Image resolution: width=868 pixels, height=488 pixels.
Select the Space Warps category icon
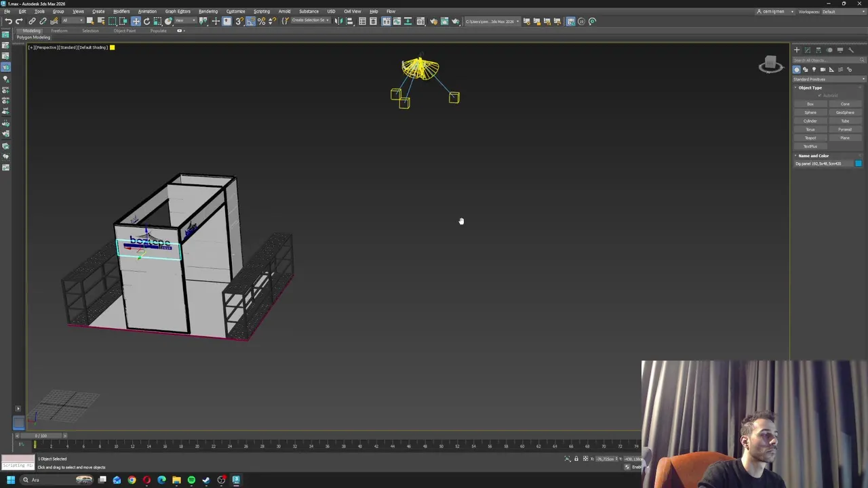pyautogui.click(x=841, y=69)
